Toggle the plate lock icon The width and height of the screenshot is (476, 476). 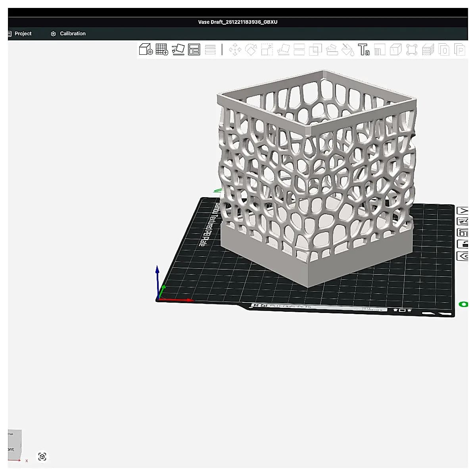point(463,244)
